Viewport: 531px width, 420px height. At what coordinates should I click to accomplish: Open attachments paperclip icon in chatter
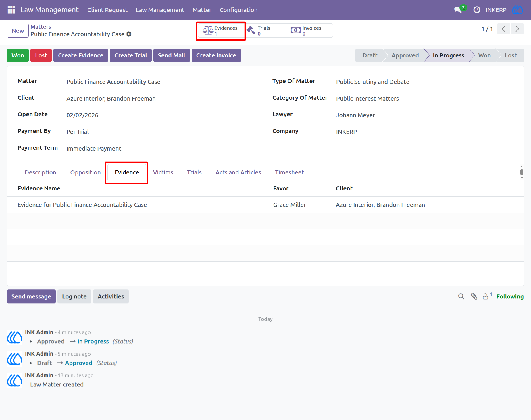pos(474,296)
